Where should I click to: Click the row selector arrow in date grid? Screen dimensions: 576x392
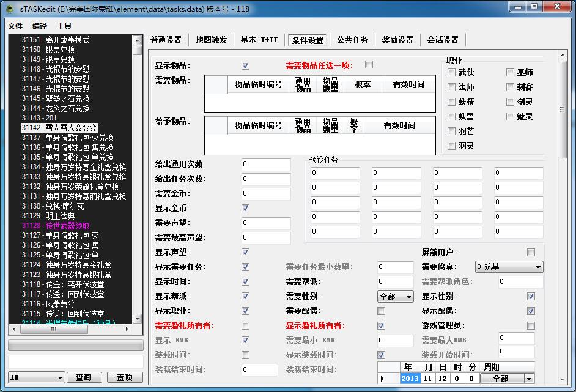[383, 379]
